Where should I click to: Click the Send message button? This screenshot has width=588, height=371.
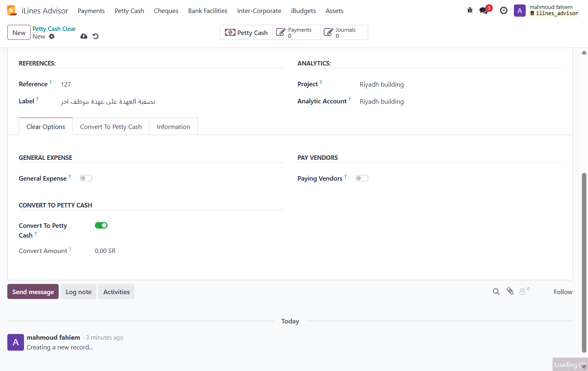tap(33, 292)
